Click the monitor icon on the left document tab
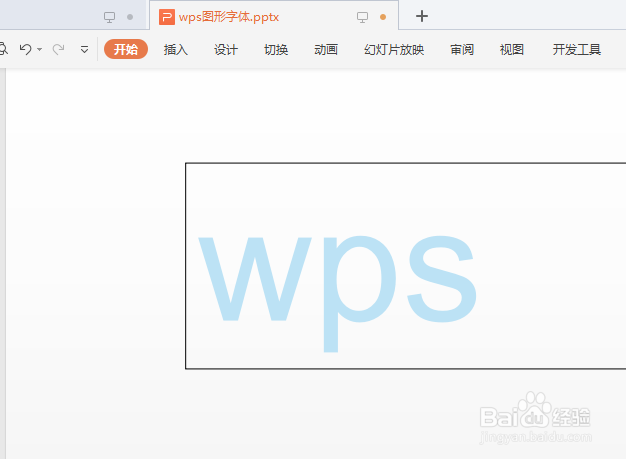 coord(109,17)
